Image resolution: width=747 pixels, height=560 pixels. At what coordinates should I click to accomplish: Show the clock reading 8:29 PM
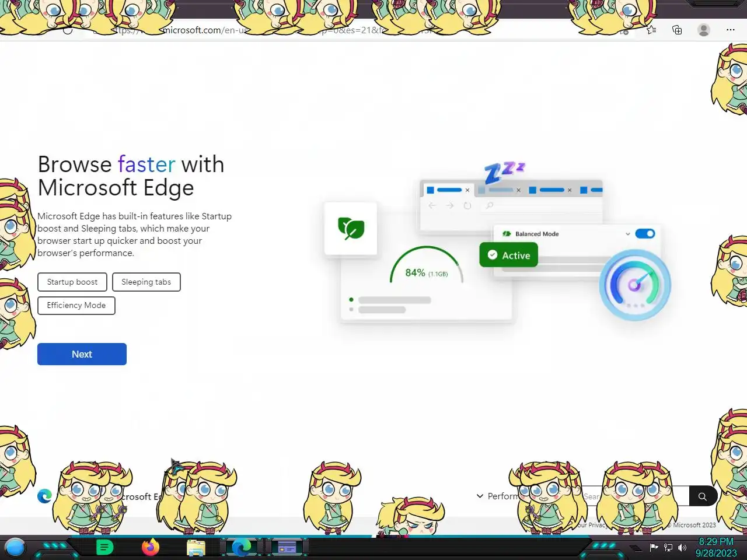tap(716, 541)
